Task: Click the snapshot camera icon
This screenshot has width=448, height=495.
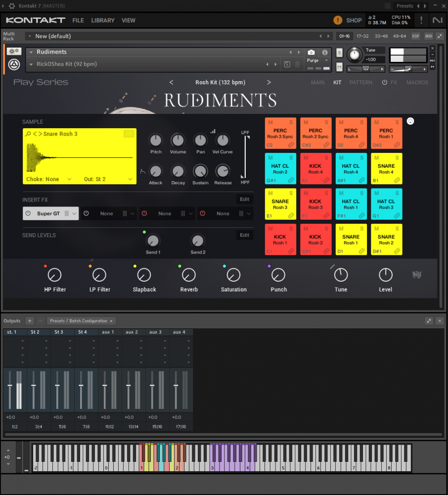Action: [311, 52]
